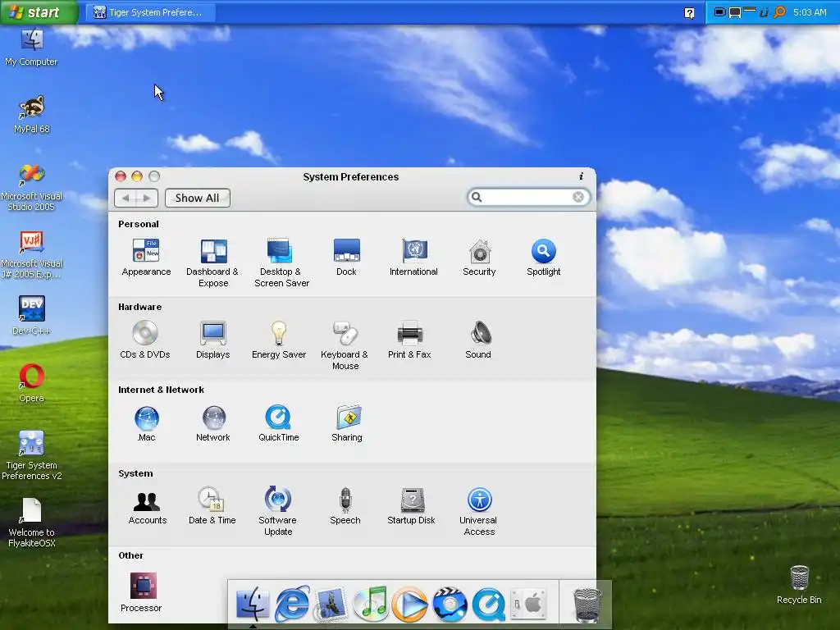
Task: Click the Tiger System Preferences taskbar button
Action: 150,12
